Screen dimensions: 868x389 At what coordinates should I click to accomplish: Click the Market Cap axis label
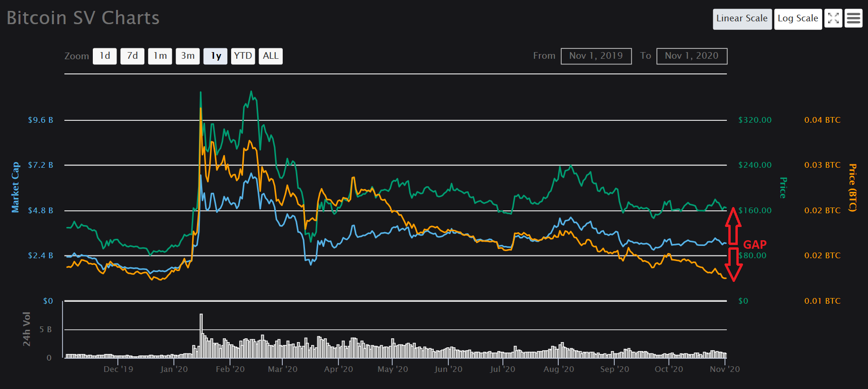click(x=15, y=187)
